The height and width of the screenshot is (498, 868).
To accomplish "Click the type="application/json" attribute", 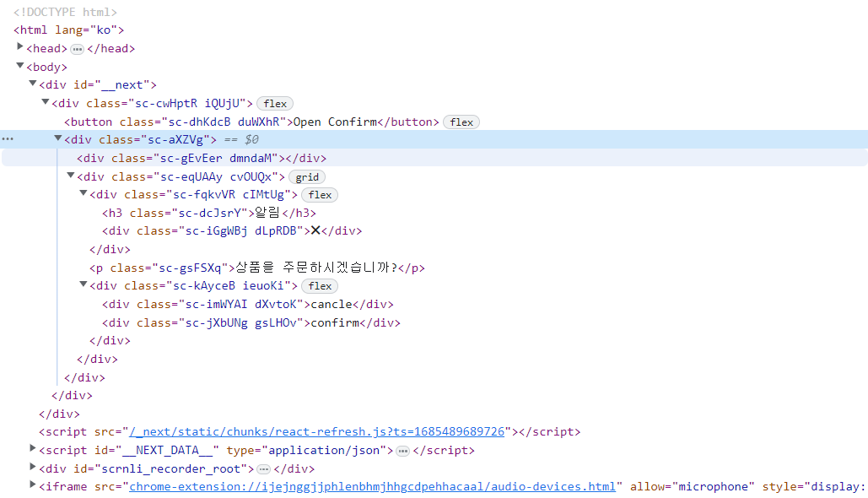I will (x=307, y=450).
